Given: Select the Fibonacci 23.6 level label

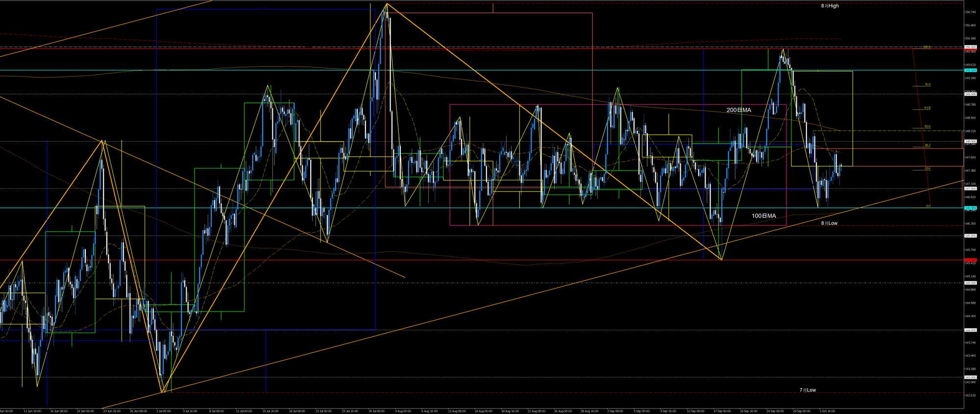Looking at the screenshot, I should coord(927,169).
